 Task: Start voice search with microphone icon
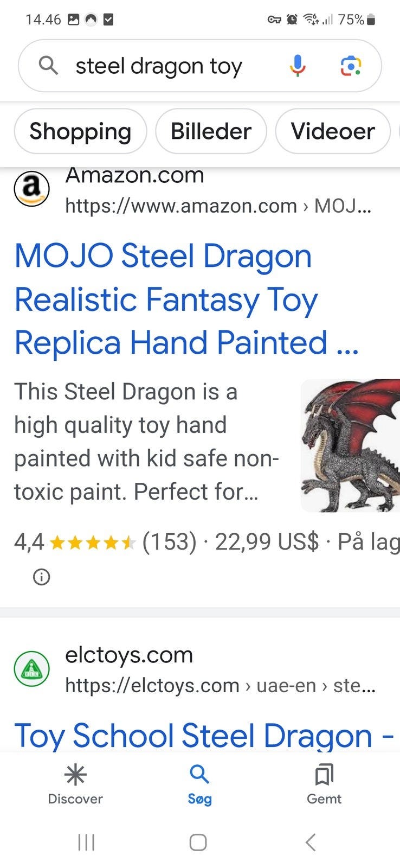tap(297, 66)
